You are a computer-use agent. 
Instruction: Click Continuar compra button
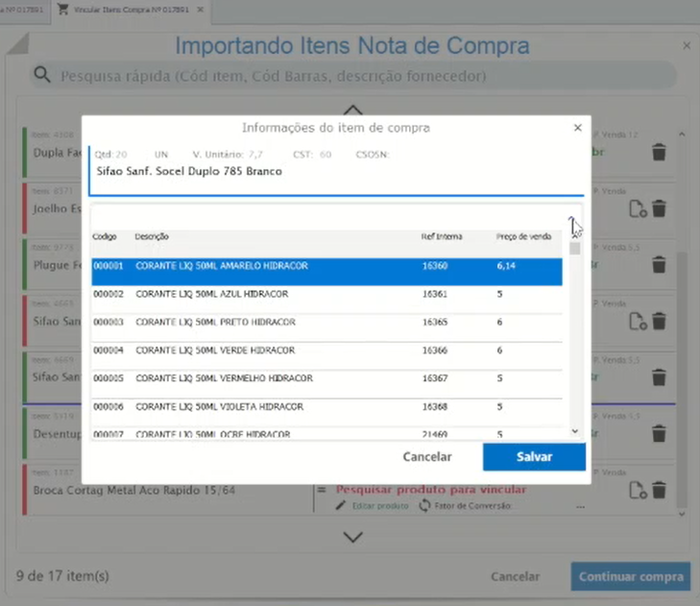(630, 576)
